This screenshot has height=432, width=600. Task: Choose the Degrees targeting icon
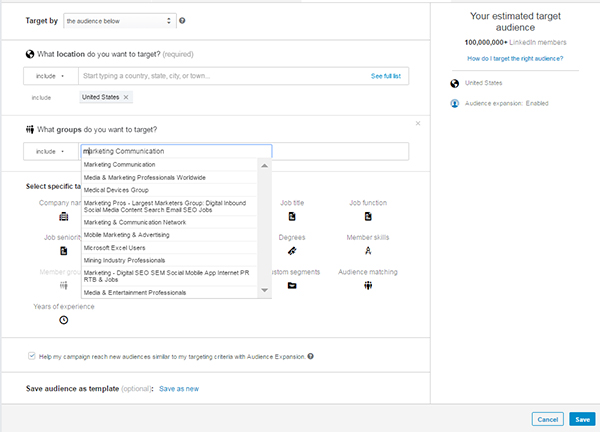[x=292, y=251]
